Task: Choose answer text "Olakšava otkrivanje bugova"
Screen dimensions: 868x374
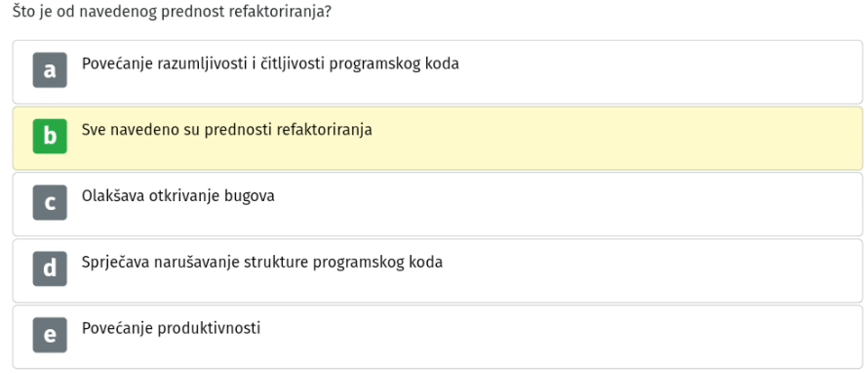Action: point(178,196)
